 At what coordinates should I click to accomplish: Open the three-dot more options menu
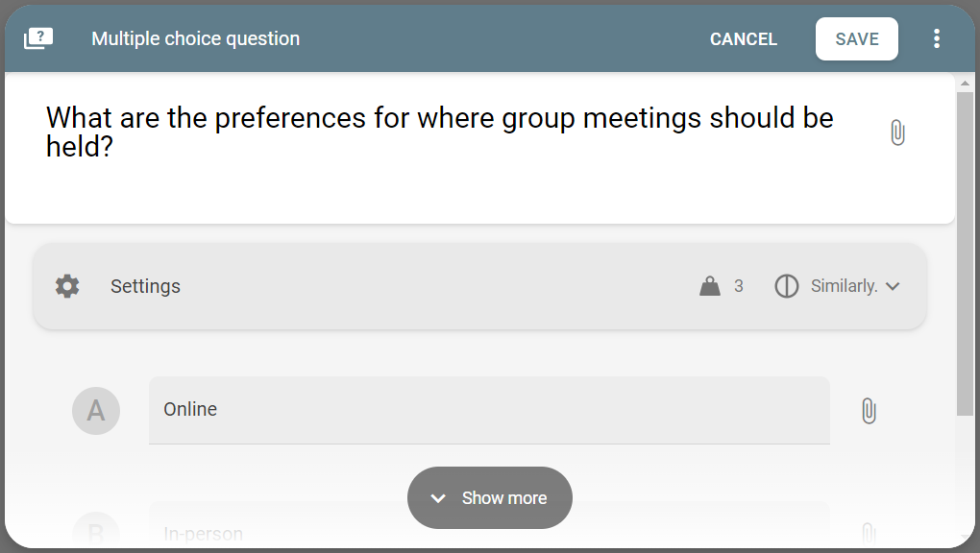pos(936,38)
